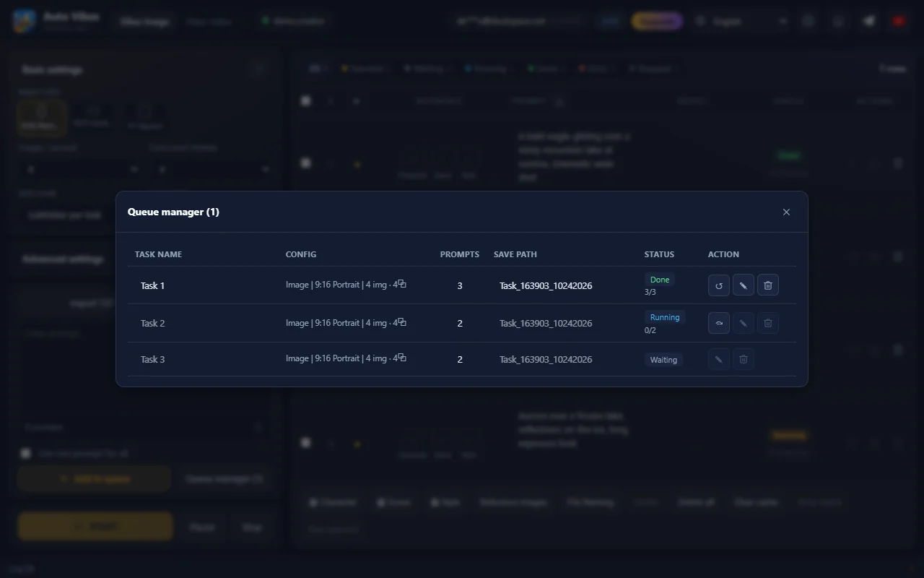Remove Task 3 using its trash icon
Viewport: 924px width, 578px height.
coord(744,359)
